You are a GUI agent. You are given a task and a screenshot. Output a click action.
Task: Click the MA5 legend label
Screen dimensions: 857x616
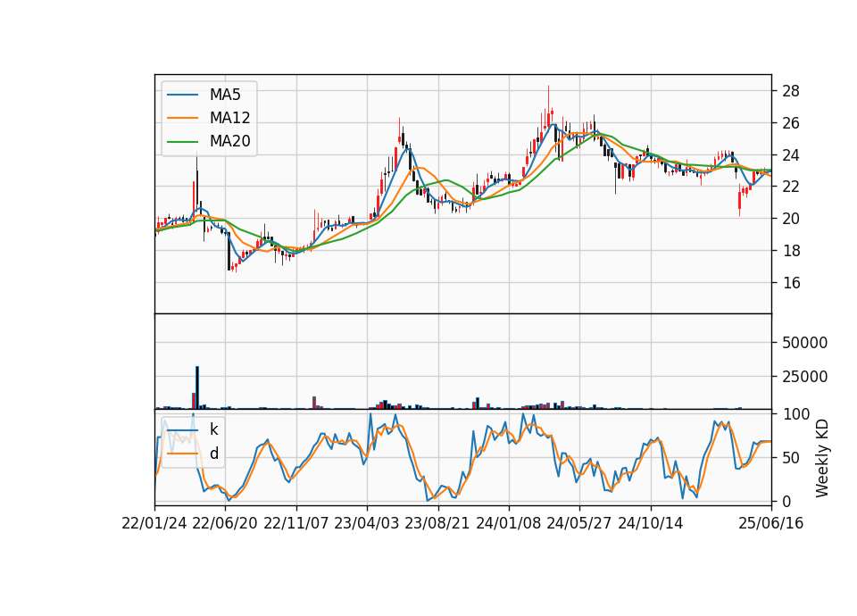tap(225, 95)
